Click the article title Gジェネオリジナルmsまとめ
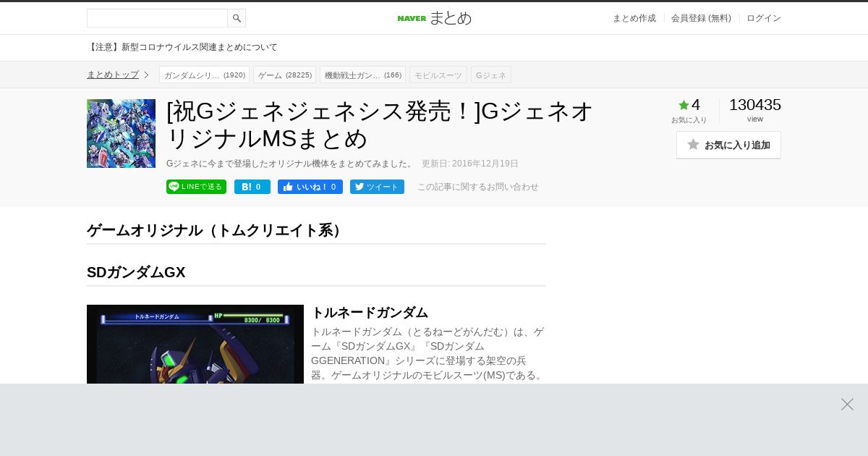 coord(380,124)
